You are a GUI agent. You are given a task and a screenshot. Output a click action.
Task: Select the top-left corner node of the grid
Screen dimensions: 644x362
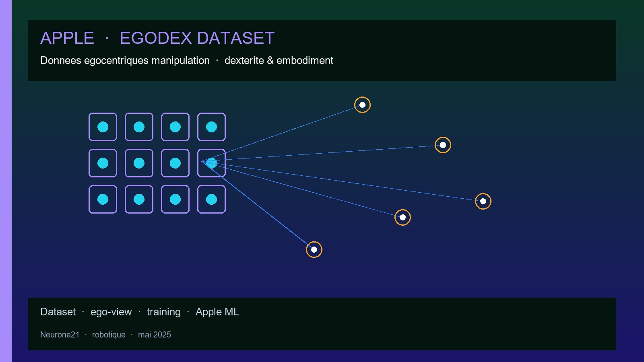(x=103, y=127)
